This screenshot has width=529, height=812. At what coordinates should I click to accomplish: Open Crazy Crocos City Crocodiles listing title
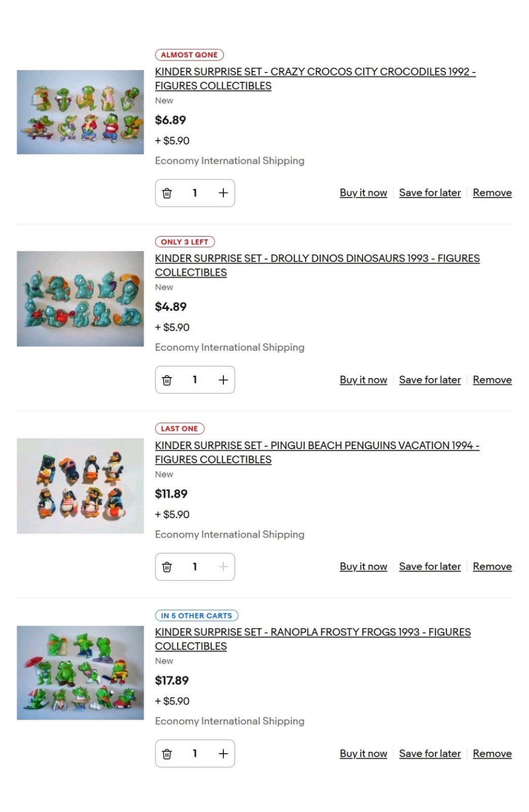[315, 79]
